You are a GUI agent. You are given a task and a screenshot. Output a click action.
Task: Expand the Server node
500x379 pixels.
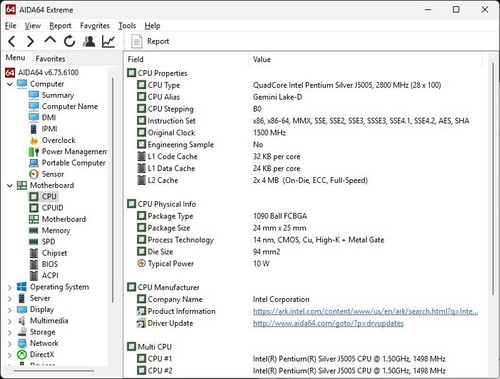(x=10, y=299)
